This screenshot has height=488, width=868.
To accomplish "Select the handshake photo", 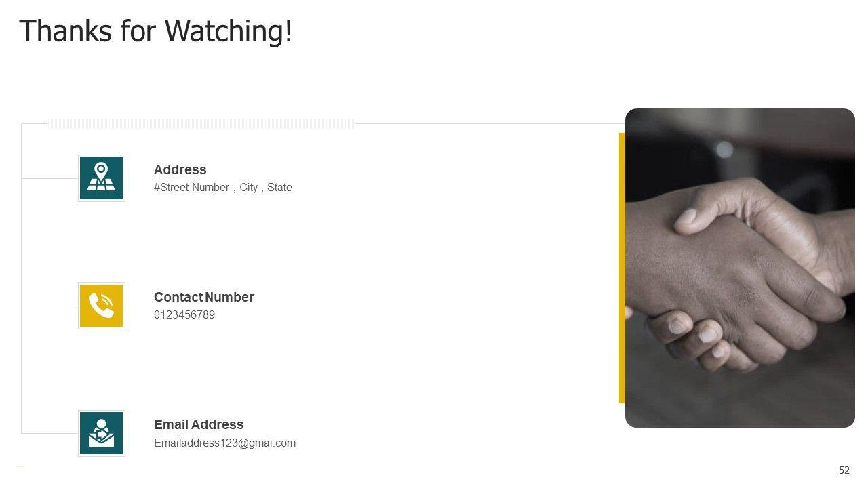I will pyautogui.click(x=740, y=268).
